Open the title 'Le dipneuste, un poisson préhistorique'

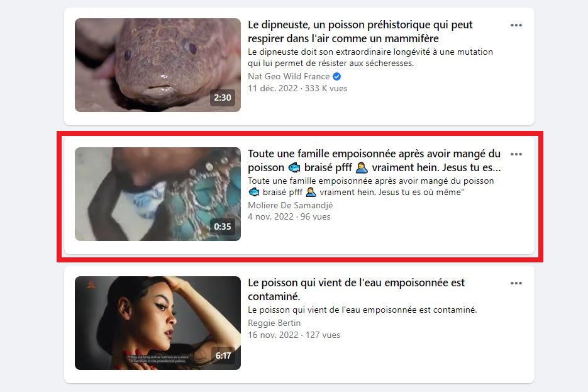[360, 31]
